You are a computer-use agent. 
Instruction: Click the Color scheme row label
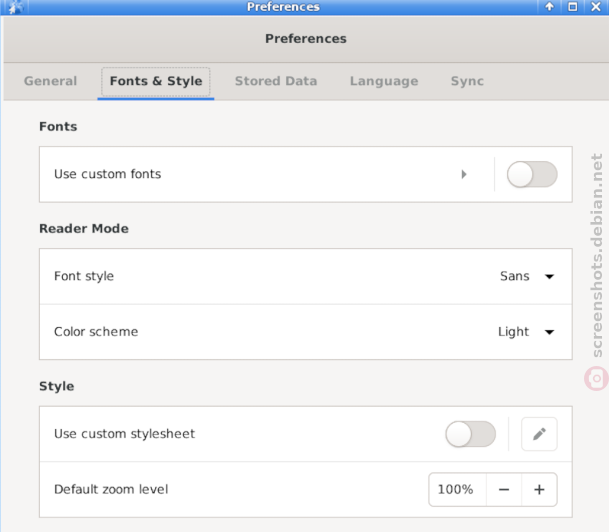(96, 332)
